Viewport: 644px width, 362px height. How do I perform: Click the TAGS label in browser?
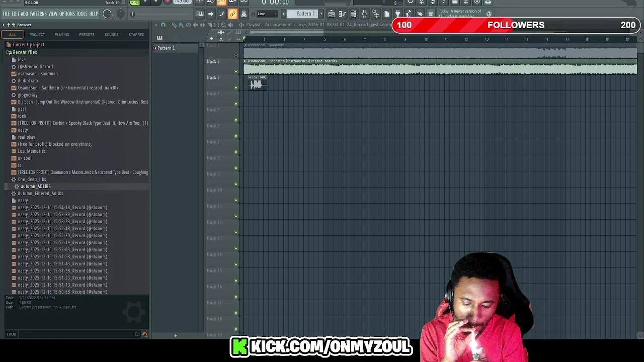pos(11,334)
